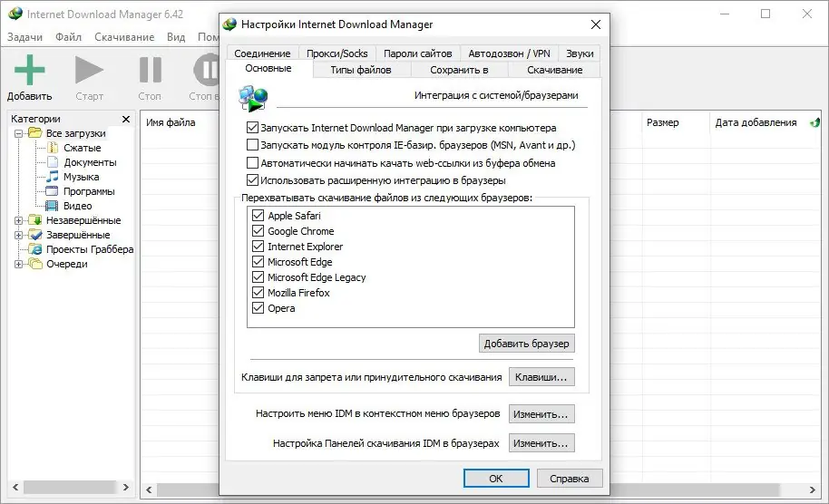Click left arrow of download list scrollbar

[x=149, y=489]
